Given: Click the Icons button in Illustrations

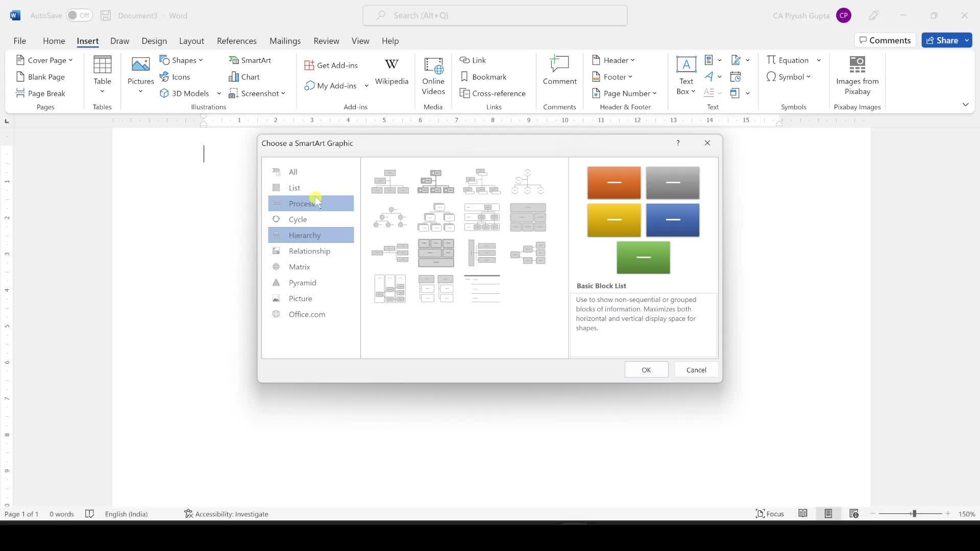Looking at the screenshot, I should coord(175,77).
